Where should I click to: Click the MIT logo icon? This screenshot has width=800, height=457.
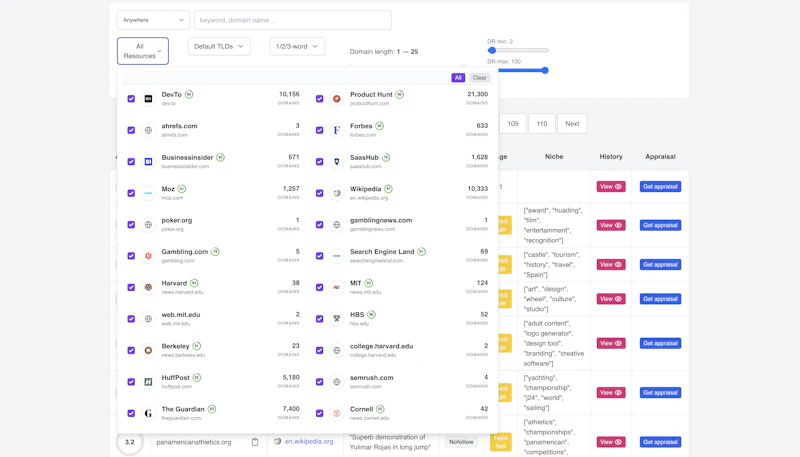pos(337,288)
